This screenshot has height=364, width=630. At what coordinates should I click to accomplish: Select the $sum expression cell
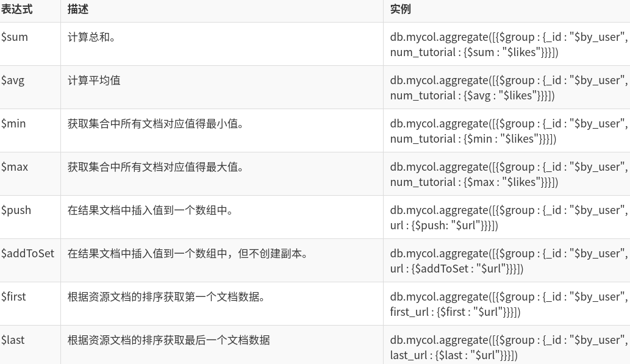[x=15, y=37]
